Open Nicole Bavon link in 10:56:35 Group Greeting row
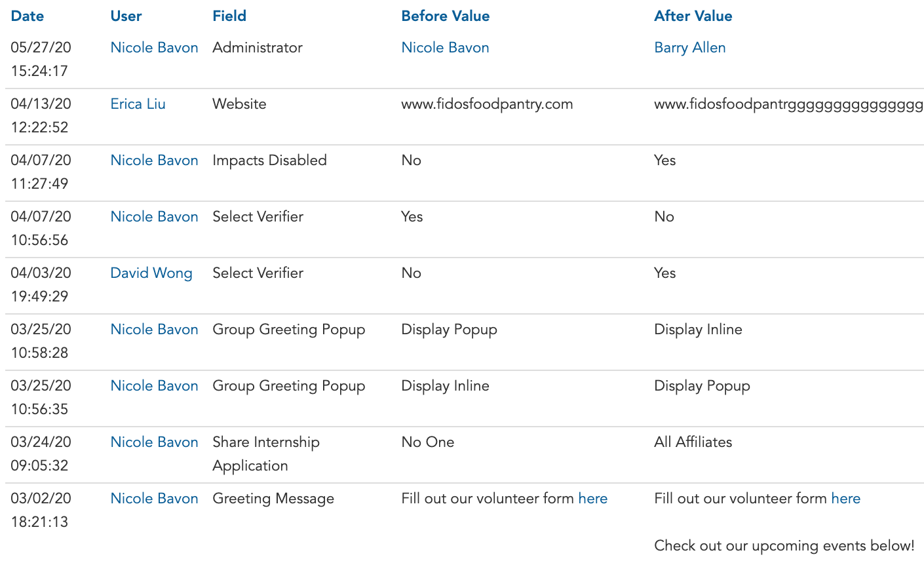The image size is (924, 561). point(154,385)
